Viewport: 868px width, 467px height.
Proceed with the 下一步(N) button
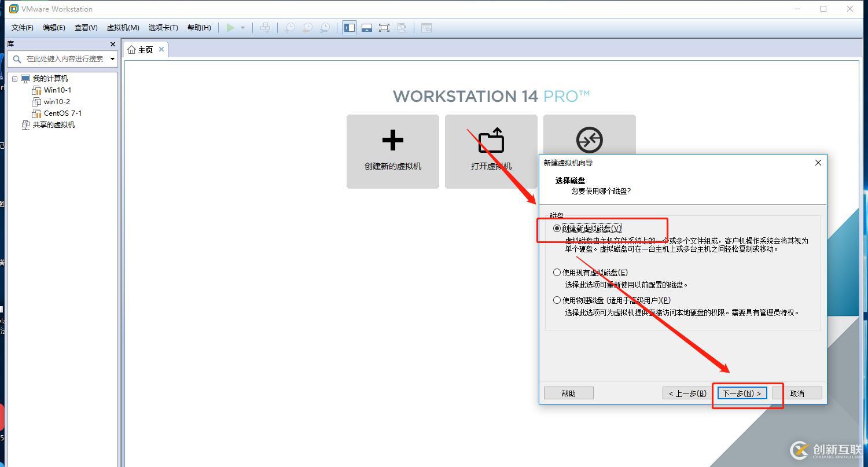tap(742, 394)
